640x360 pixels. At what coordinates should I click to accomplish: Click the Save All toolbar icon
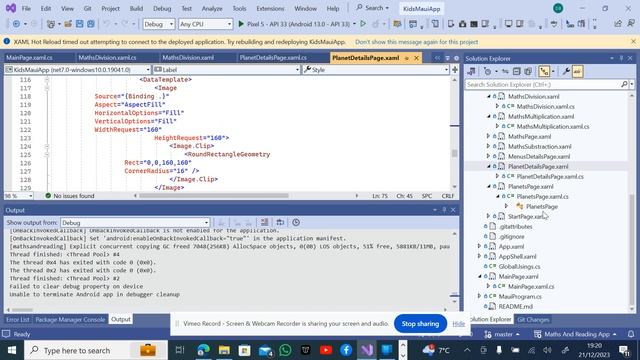click(x=91, y=24)
